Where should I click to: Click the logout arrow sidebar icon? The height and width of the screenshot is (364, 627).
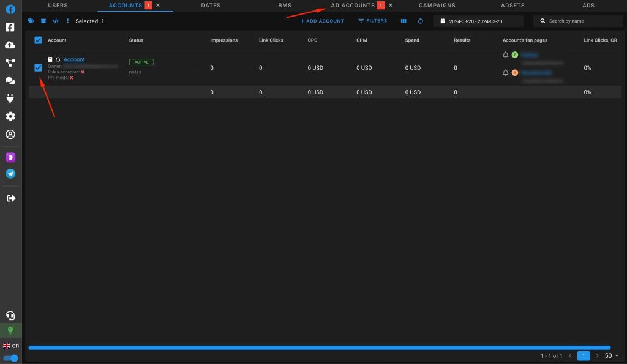click(x=11, y=199)
